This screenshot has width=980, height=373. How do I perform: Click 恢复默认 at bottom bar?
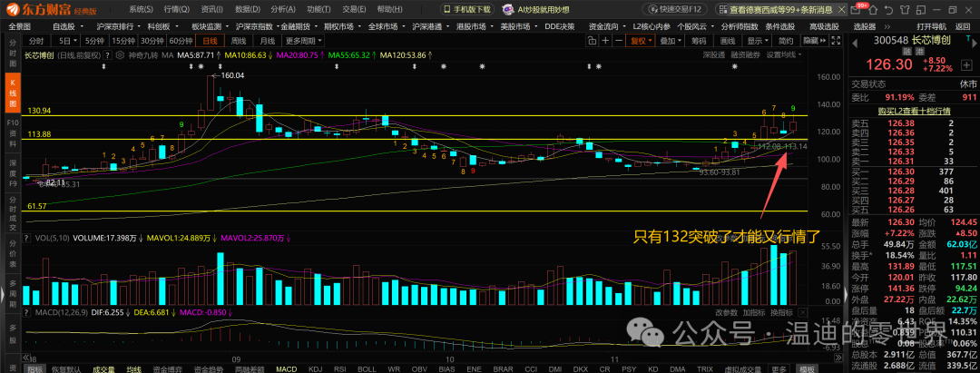click(65, 368)
